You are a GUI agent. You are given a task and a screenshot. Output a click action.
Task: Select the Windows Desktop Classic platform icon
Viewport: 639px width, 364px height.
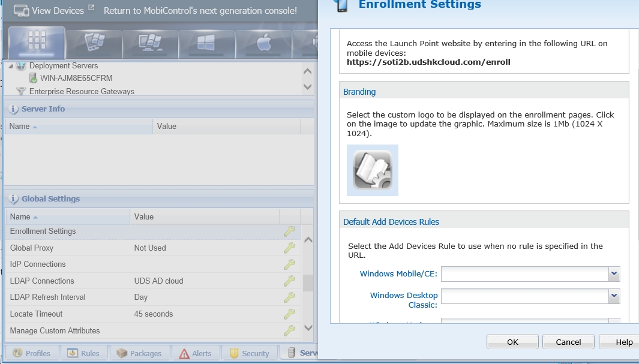150,41
